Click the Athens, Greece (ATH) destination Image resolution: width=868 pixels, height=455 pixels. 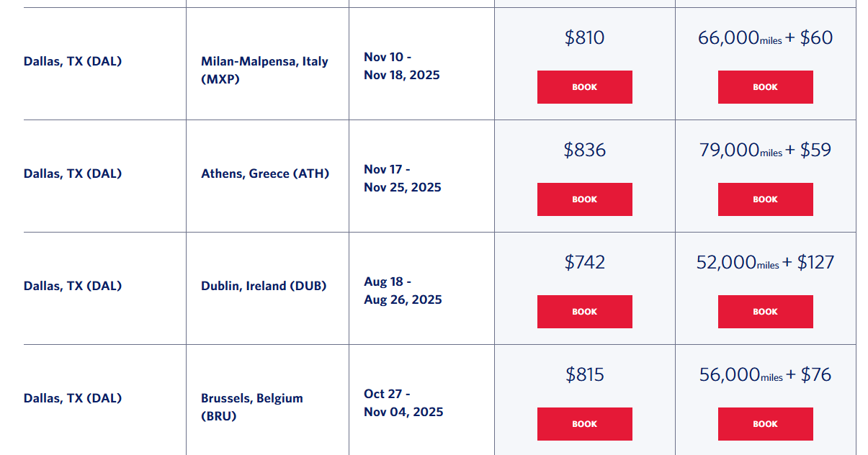click(x=265, y=173)
